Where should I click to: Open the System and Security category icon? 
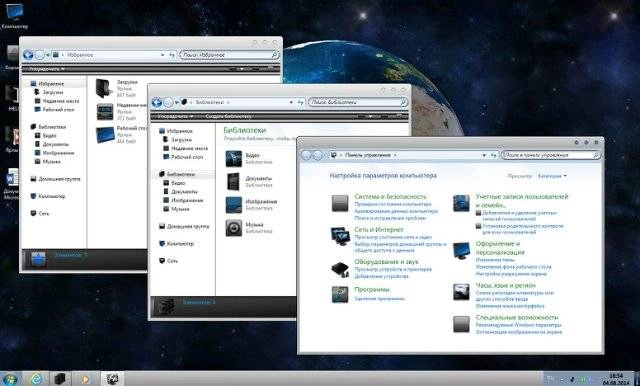(x=340, y=203)
